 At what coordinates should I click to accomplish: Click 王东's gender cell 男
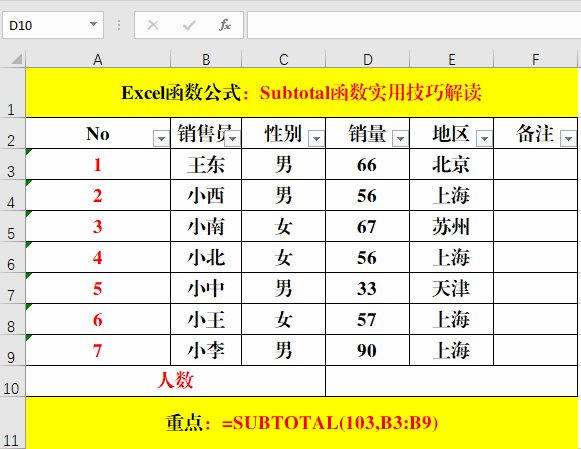tap(283, 164)
